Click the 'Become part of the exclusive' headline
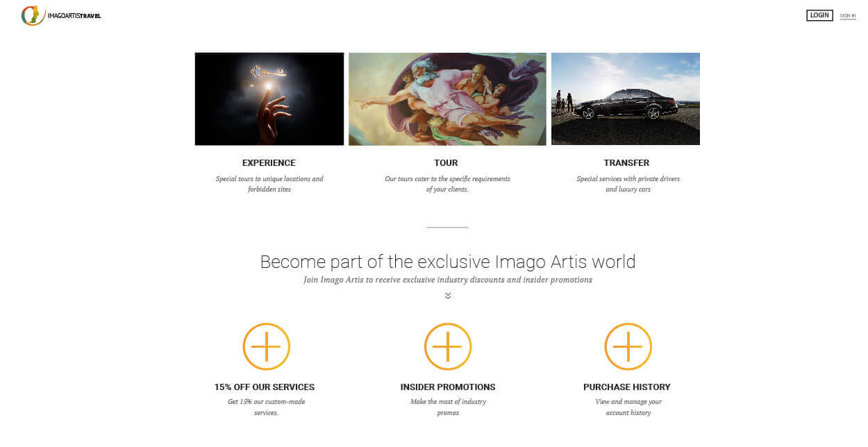The height and width of the screenshot is (447, 868). pos(448,262)
